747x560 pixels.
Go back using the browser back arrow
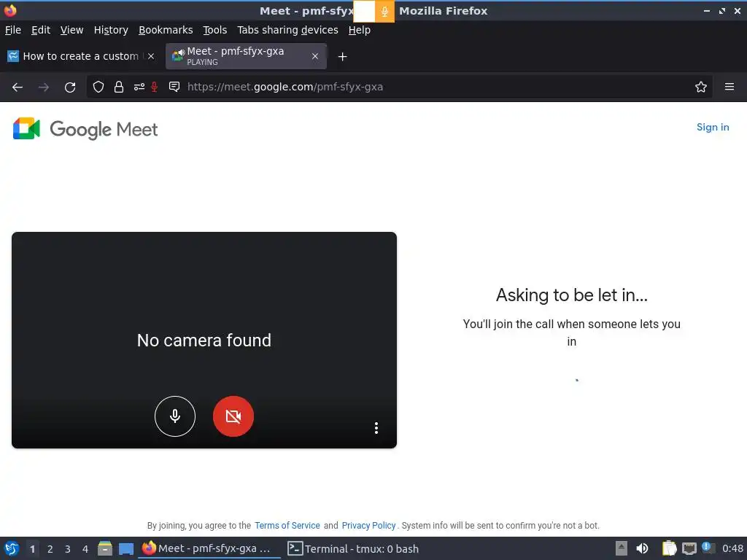(x=18, y=87)
